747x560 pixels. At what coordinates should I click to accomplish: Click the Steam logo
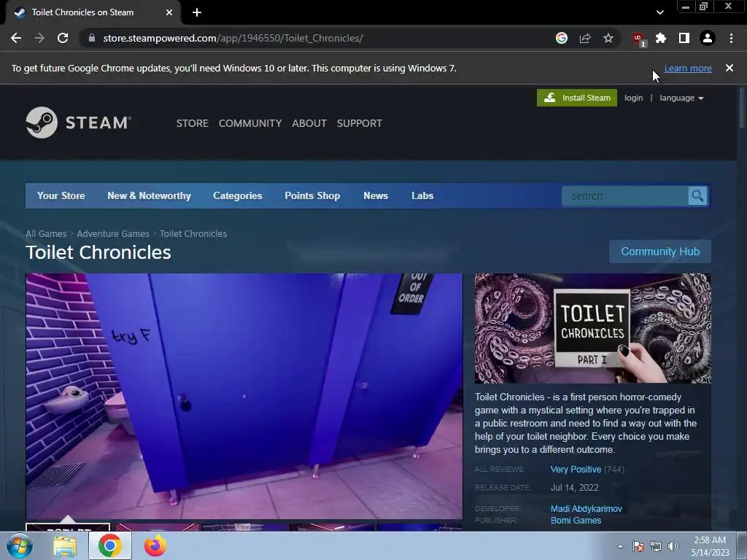pos(78,122)
